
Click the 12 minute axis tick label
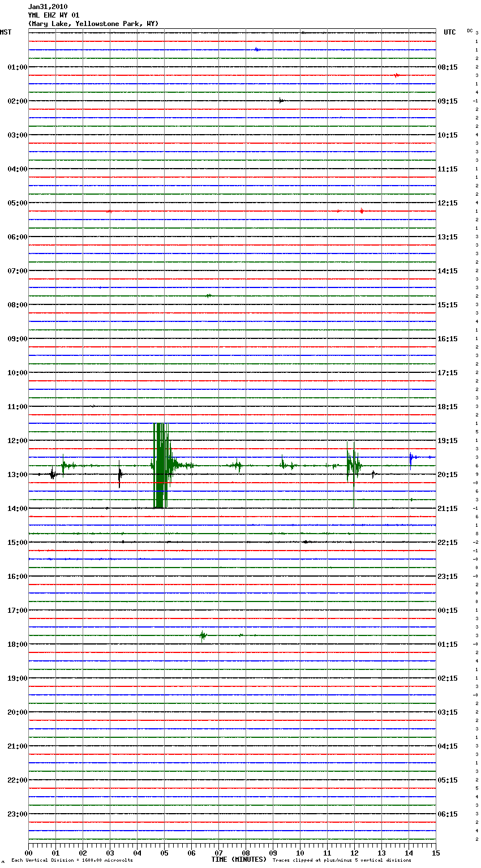coord(354,853)
